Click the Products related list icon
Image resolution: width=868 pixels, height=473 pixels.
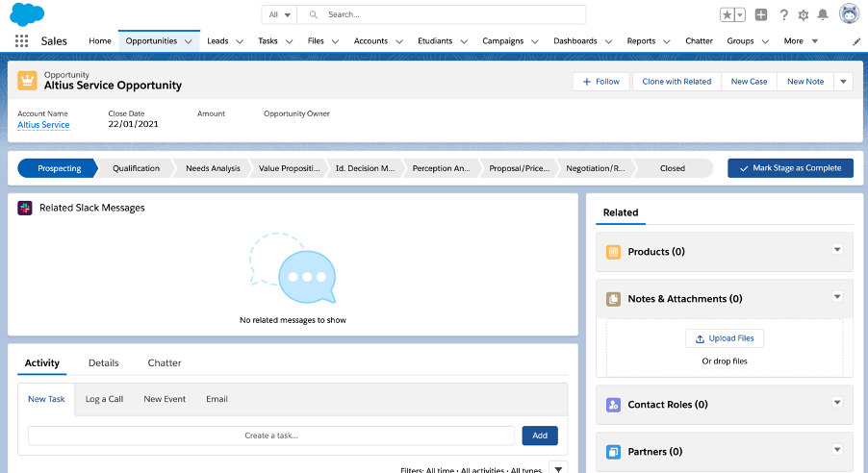tap(613, 252)
